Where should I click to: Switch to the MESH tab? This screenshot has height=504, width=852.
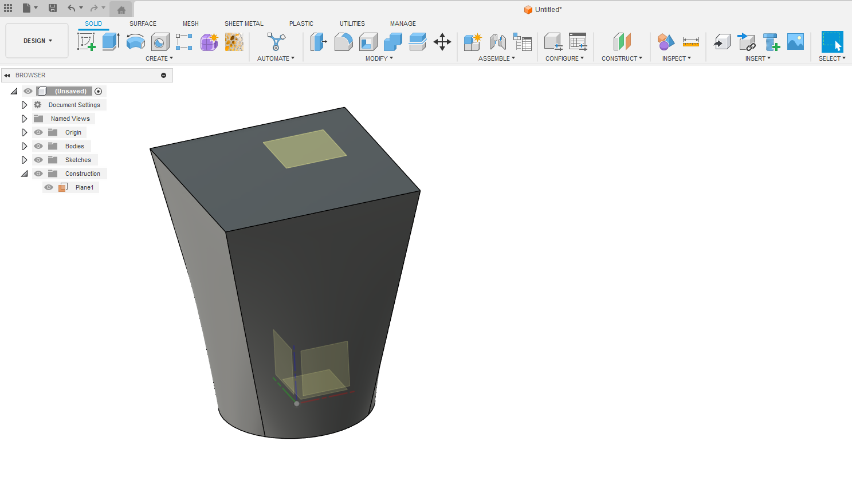point(191,23)
